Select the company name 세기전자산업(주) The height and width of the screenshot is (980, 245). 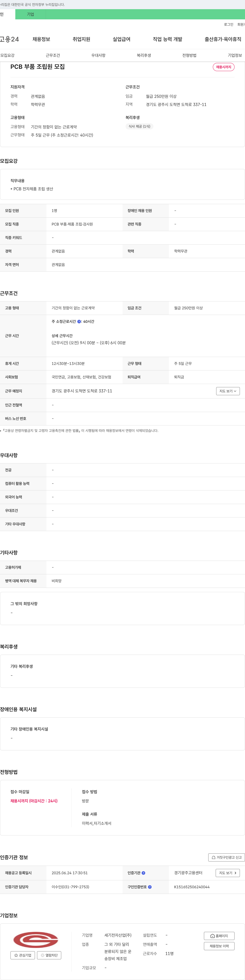tap(118, 935)
